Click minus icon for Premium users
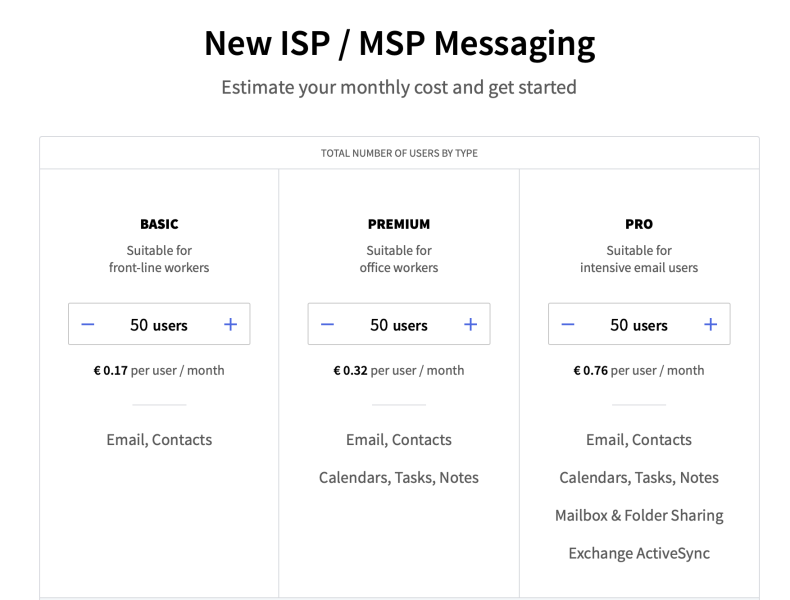This screenshot has height=600, width=790. [327, 324]
